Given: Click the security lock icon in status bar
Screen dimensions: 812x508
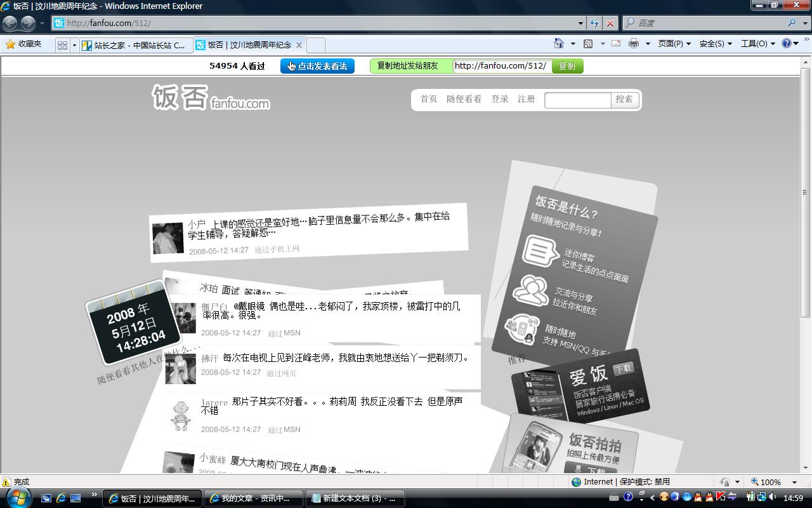Looking at the screenshot, I should click(725, 482).
